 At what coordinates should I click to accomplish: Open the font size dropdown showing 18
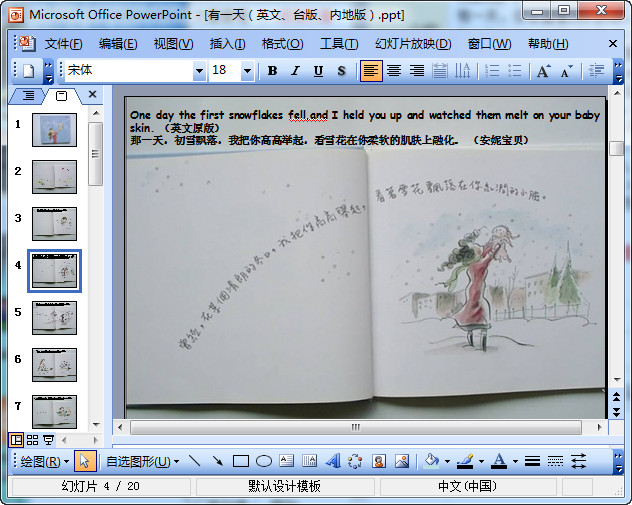[x=247, y=71]
